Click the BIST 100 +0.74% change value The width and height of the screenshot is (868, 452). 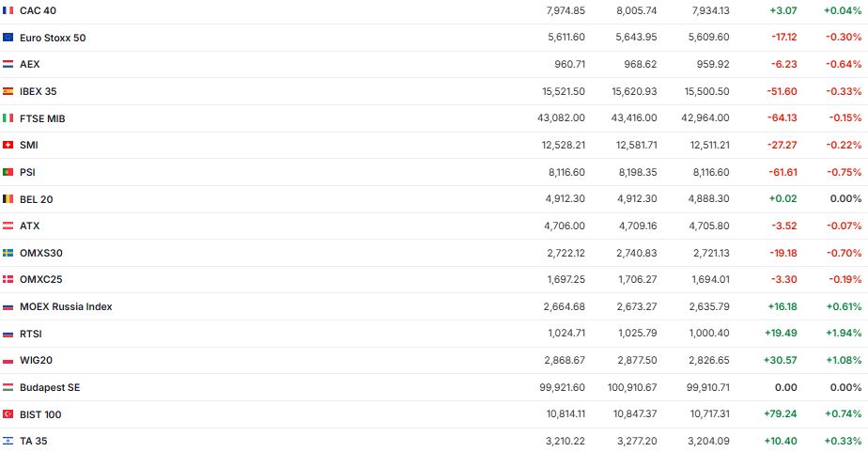[x=843, y=414]
